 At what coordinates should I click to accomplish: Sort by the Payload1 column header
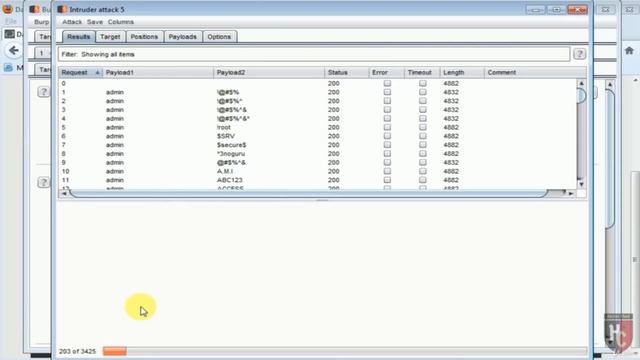click(158, 73)
